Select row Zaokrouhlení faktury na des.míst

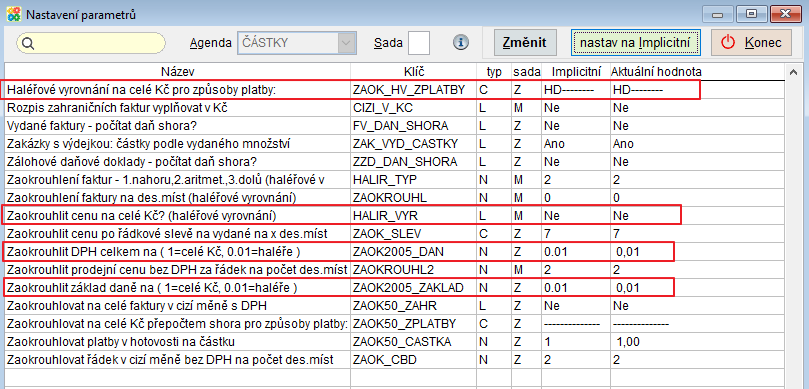394,198
